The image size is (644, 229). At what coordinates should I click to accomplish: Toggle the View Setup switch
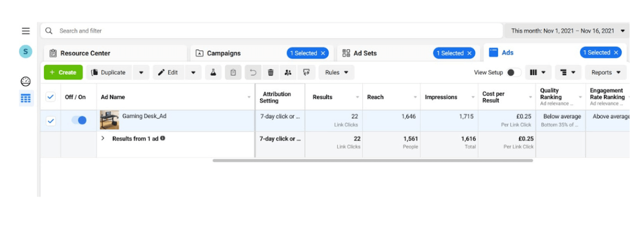[x=513, y=72]
